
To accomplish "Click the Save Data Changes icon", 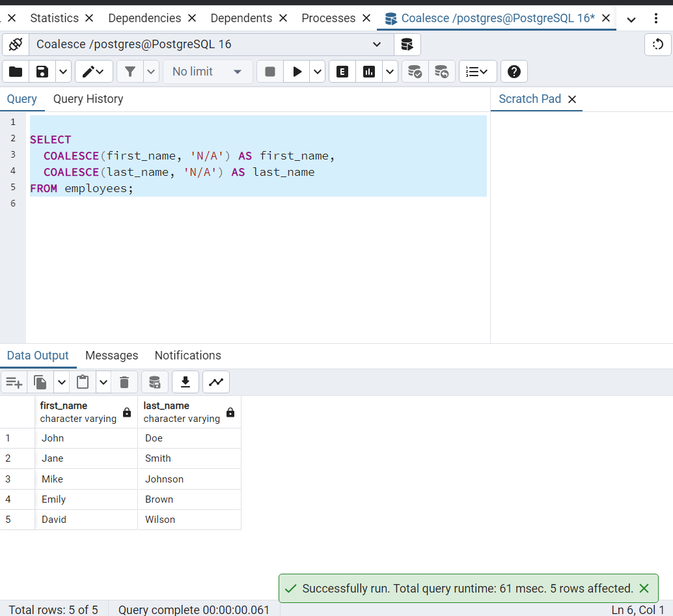I will [154, 382].
